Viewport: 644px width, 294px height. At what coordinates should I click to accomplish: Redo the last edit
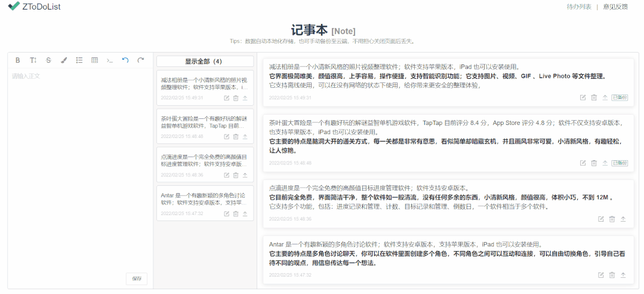[x=140, y=60]
